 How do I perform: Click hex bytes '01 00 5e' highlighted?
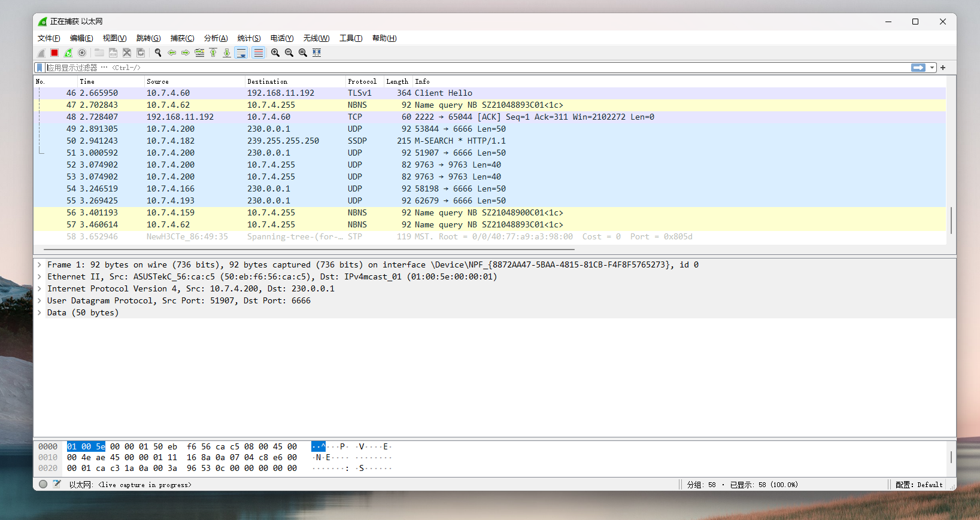[x=86, y=446]
